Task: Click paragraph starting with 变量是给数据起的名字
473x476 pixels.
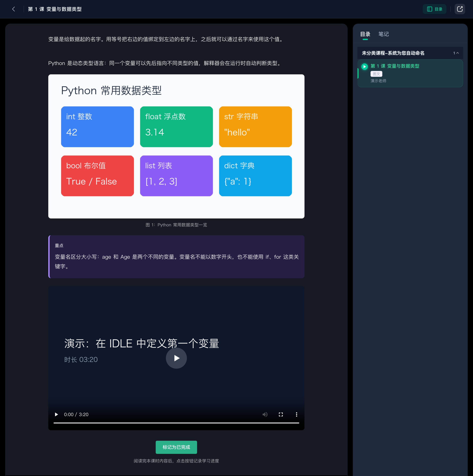Action: tap(166, 39)
